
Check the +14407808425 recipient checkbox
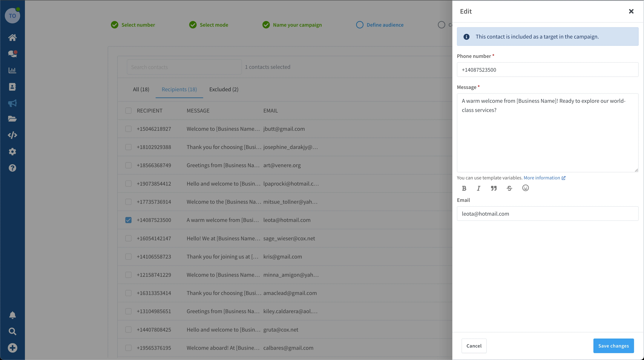click(x=128, y=330)
